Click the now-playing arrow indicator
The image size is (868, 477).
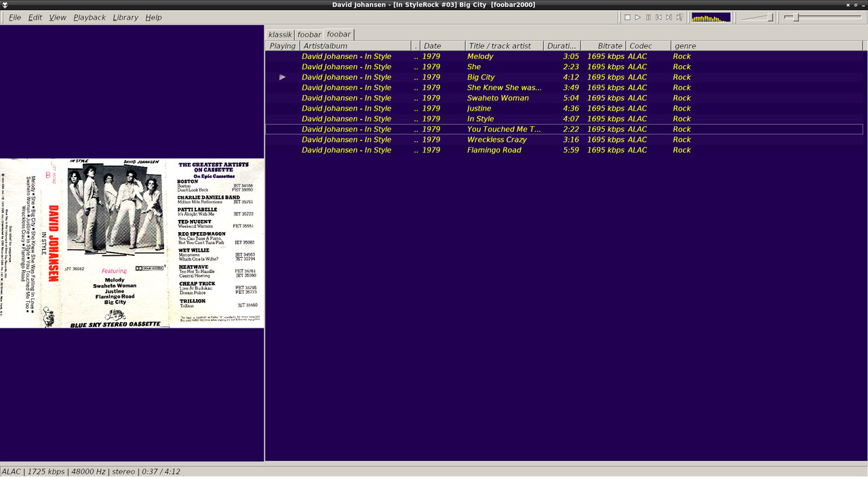point(283,77)
